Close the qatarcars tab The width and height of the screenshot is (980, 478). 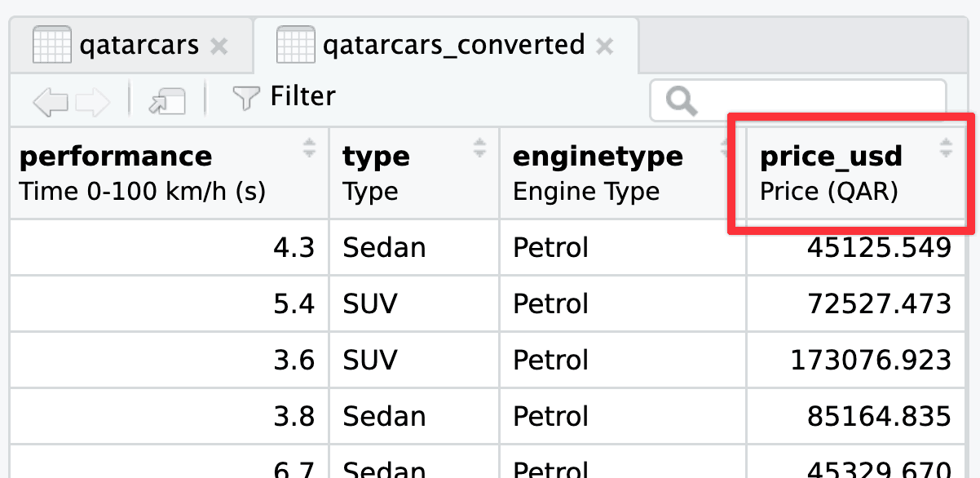pos(219,46)
